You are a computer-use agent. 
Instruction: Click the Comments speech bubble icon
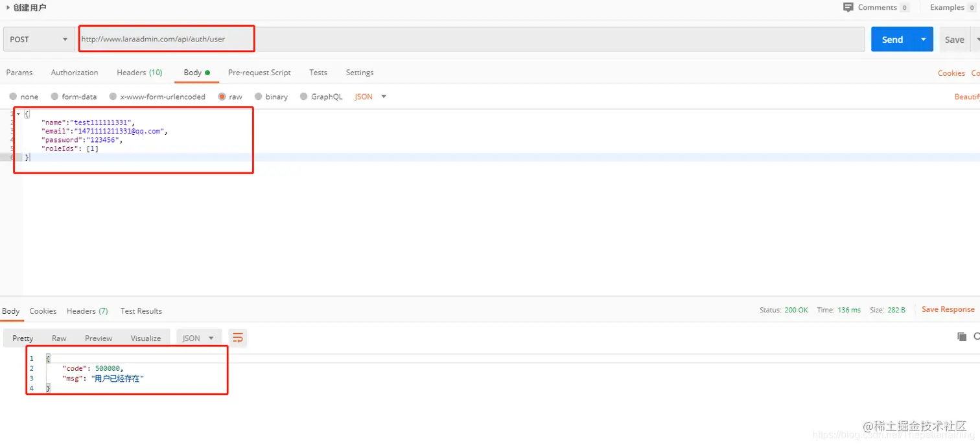tap(848, 7)
